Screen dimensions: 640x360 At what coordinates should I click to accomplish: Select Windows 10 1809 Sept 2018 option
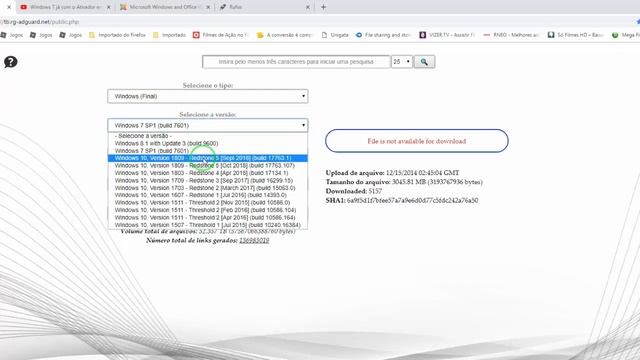click(208, 158)
